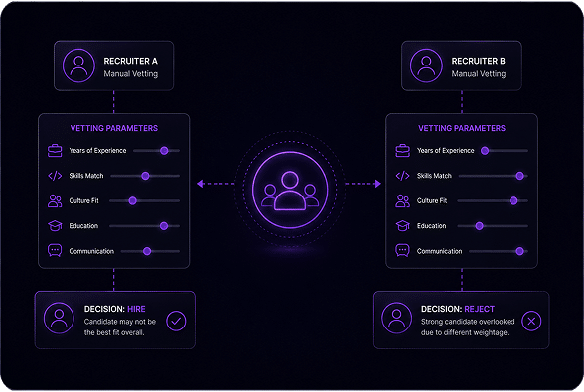This screenshot has height=392, width=584.
Task: Click Recruiter B's profile avatar icon
Action: click(x=426, y=65)
